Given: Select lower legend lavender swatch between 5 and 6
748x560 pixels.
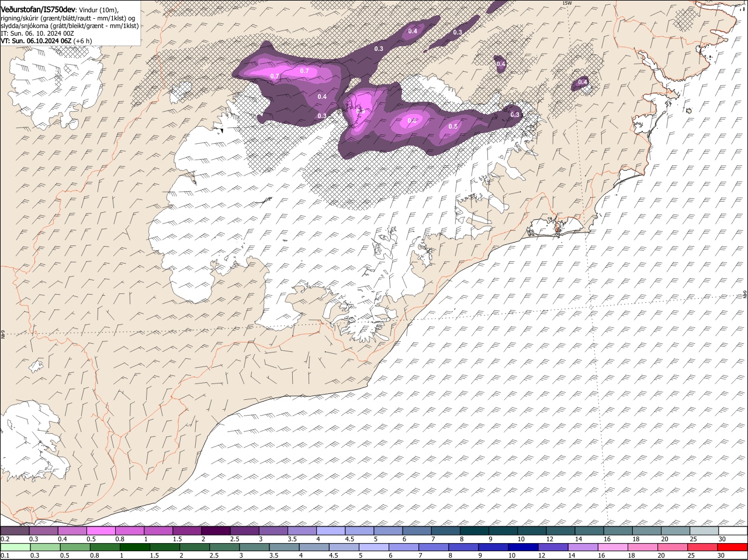Looking at the screenshot, I should [x=373, y=548].
